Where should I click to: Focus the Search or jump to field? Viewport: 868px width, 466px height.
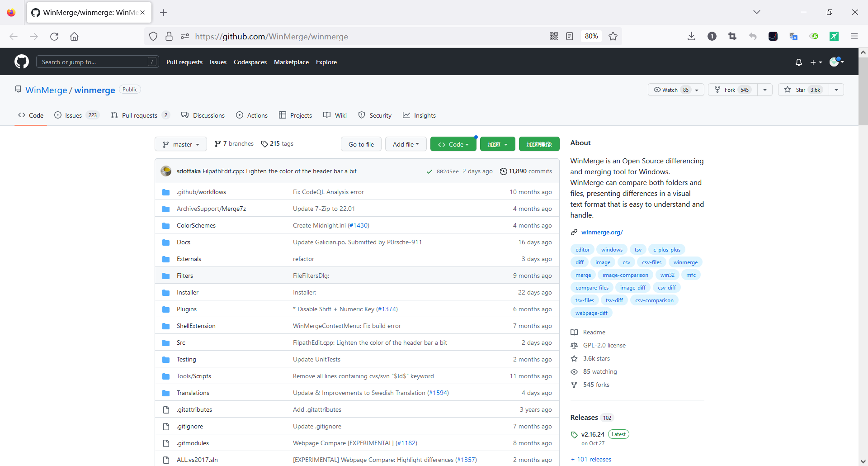[x=98, y=62]
